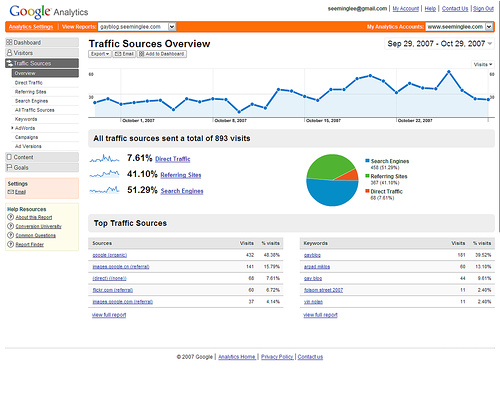This screenshot has width=500, height=395.
Task: Open Campaigns report in sidebar
Action: (26, 137)
